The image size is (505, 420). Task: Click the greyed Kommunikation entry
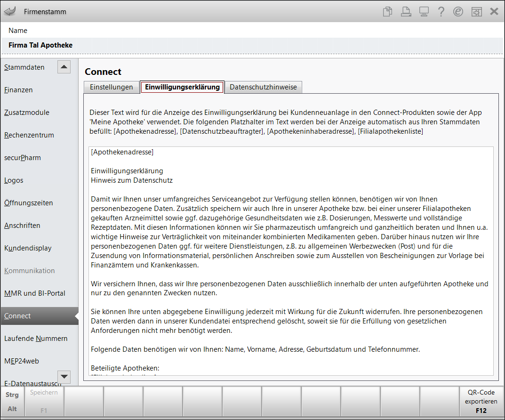click(x=29, y=271)
